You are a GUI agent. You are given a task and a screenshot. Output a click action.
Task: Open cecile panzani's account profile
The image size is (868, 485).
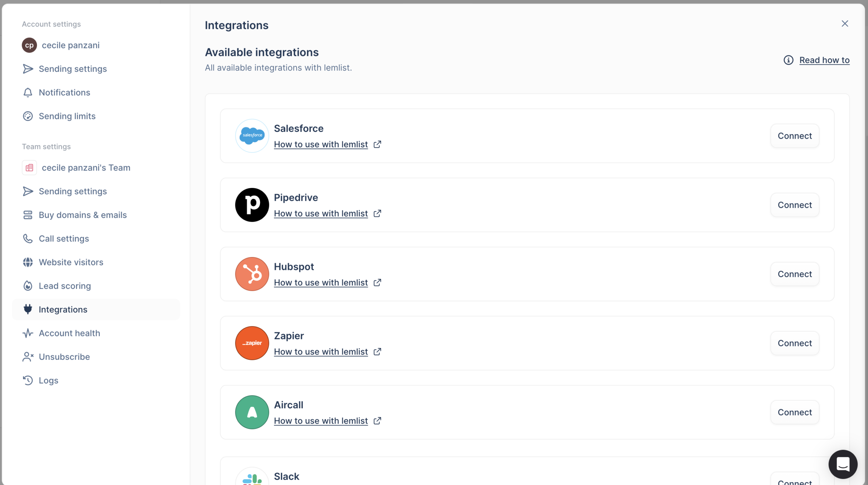point(70,45)
